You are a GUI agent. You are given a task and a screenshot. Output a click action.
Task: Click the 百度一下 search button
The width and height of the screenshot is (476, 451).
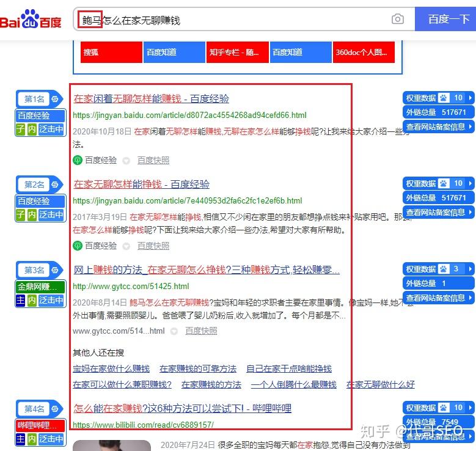445,19
